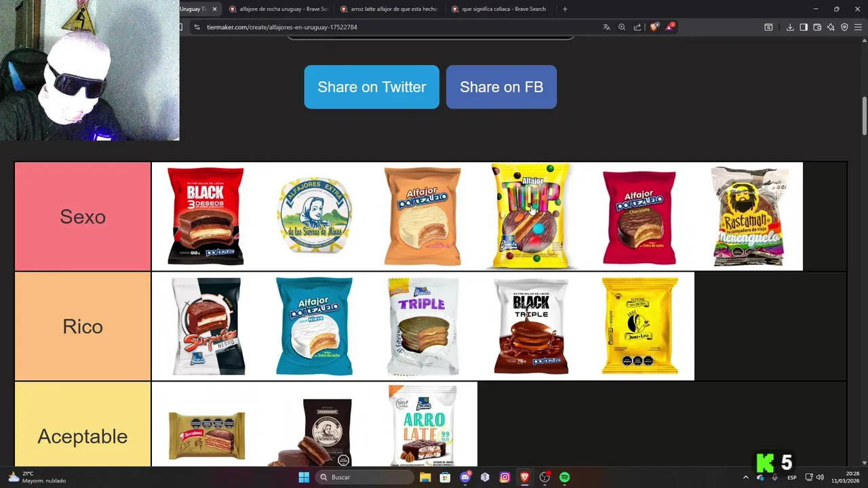This screenshot has height=488, width=868.
Task: Click the tiermaker.com address bar
Action: pyautogui.click(x=393, y=27)
